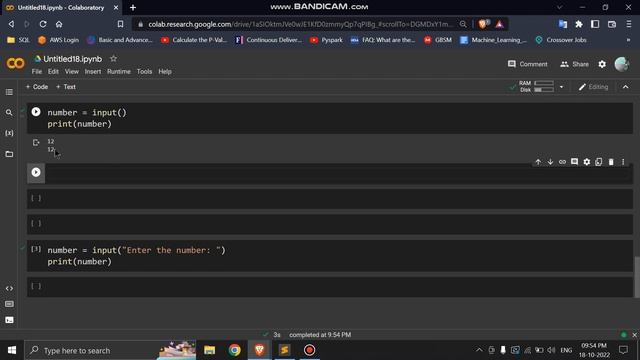Open the variables inspector icon

point(9,133)
